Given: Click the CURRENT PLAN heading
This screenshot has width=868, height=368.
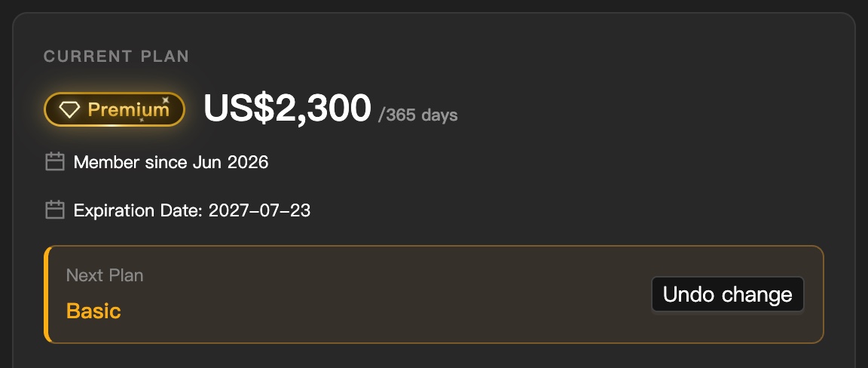Looking at the screenshot, I should (x=116, y=56).
